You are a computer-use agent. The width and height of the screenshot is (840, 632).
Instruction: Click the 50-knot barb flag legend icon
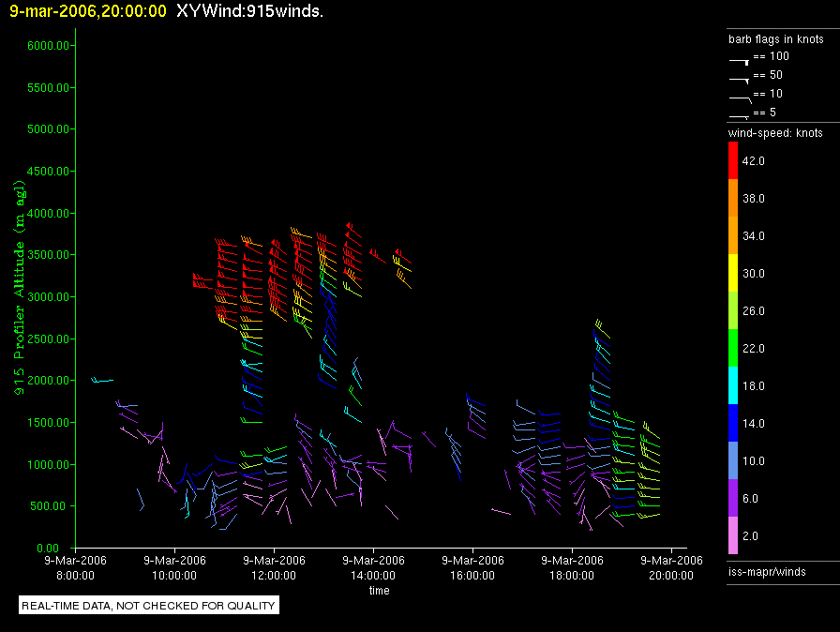click(739, 79)
